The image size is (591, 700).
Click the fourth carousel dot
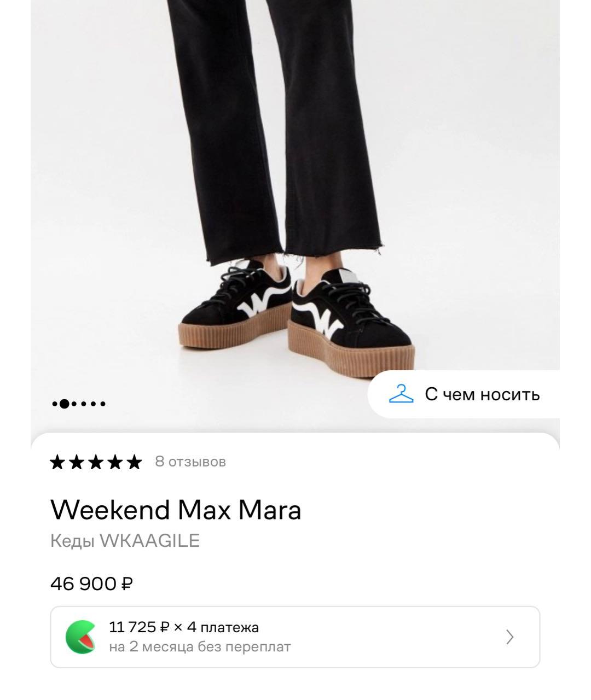tap(84, 404)
